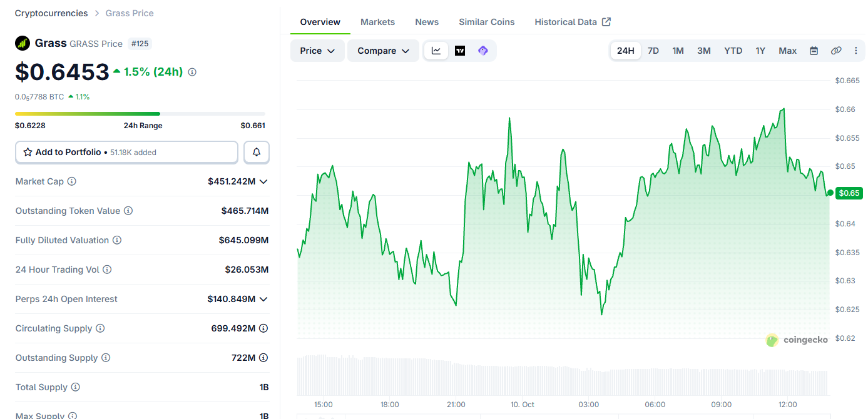Click the $451.242M market cap value
The image size is (868, 419).
pos(232,181)
